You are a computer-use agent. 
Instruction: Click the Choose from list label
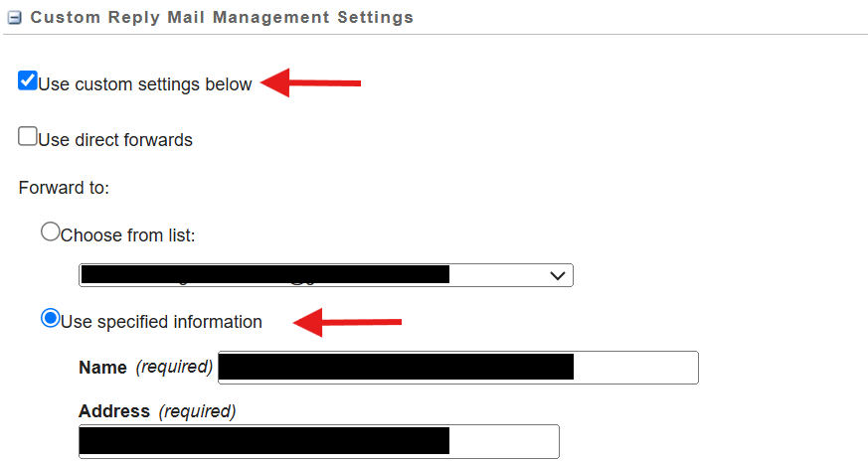(128, 235)
